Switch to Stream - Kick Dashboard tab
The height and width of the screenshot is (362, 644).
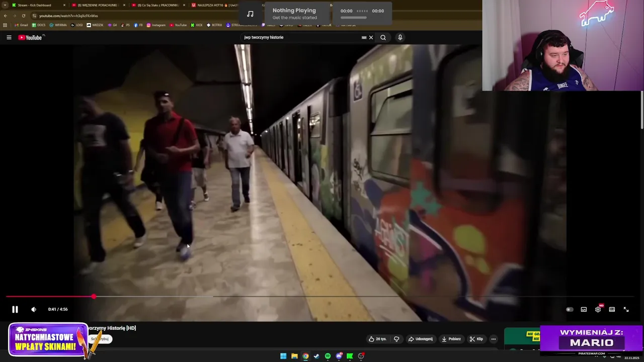[38, 5]
